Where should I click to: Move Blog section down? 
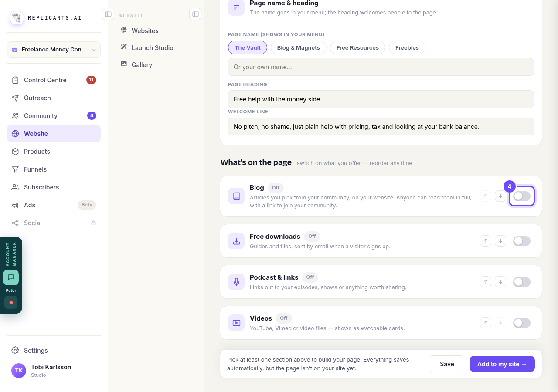tap(500, 196)
